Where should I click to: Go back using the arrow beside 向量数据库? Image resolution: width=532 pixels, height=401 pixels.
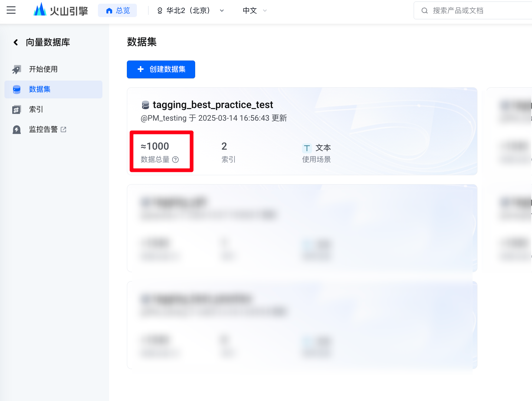(x=16, y=42)
